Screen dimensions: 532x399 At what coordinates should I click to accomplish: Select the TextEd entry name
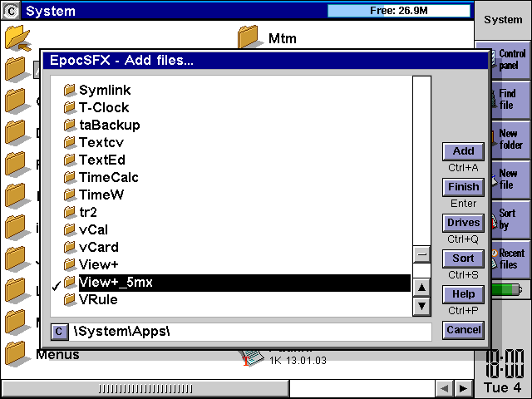click(102, 160)
